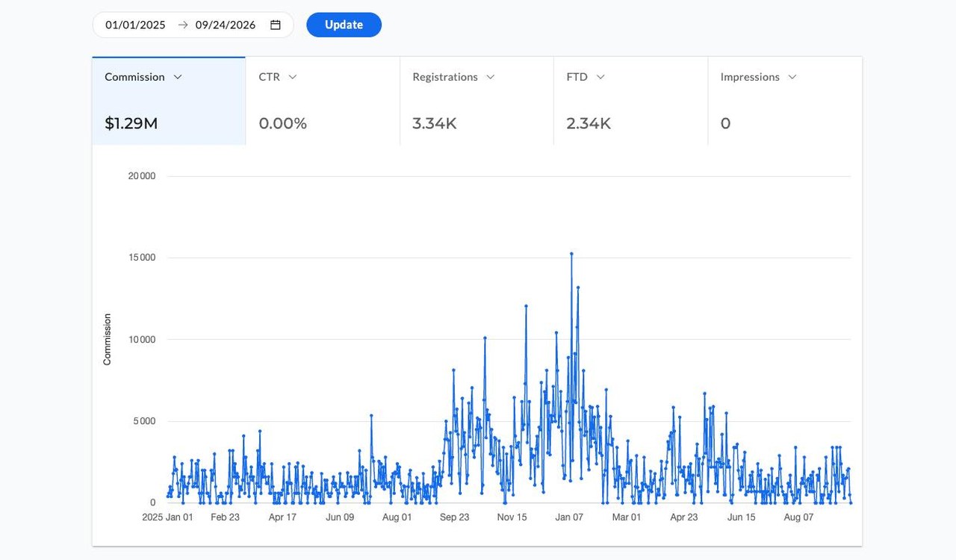The height and width of the screenshot is (560, 956).
Task: Click the Aug 01 x-axis label
Action: 397,517
